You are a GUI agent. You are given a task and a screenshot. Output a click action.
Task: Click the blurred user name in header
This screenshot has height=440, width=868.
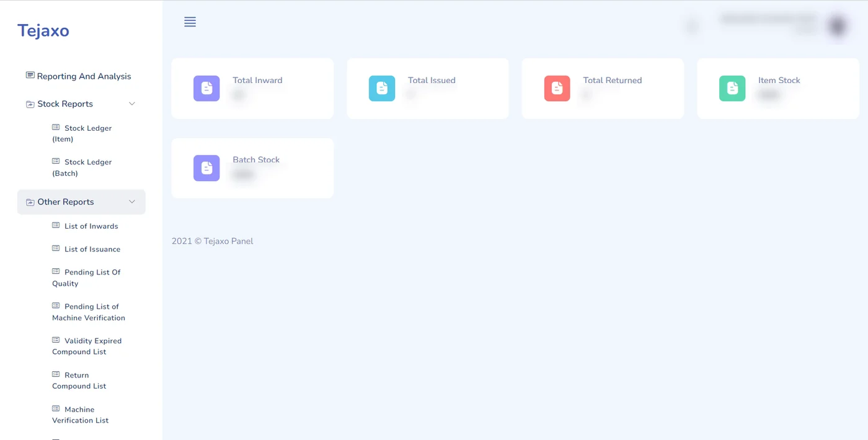click(768, 19)
